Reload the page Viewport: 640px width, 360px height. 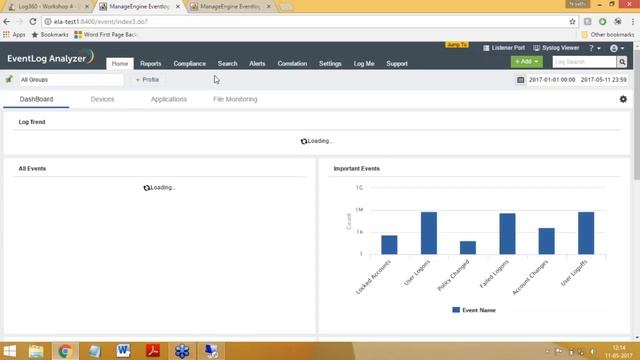[33, 22]
